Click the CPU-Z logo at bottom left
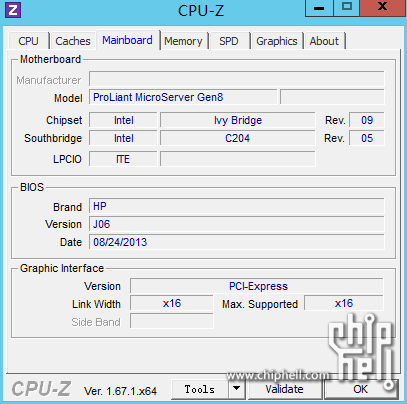The image size is (407, 404). coord(41,389)
